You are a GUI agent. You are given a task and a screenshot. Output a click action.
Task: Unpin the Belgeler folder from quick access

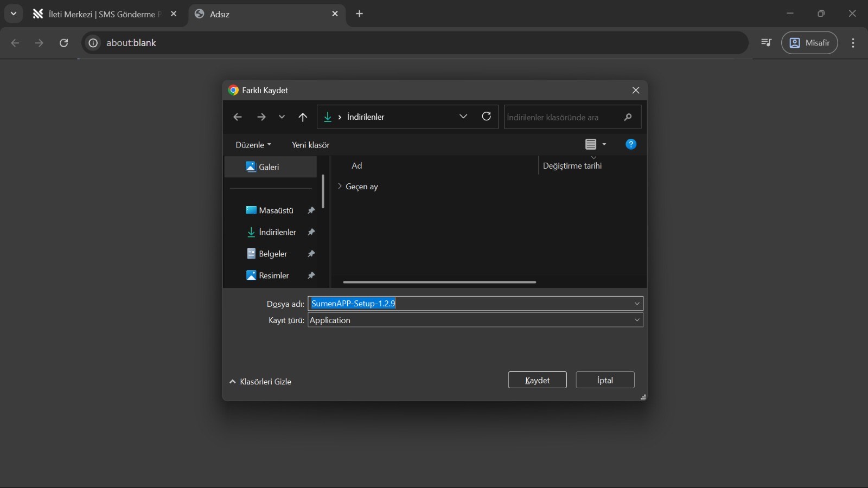(x=311, y=253)
